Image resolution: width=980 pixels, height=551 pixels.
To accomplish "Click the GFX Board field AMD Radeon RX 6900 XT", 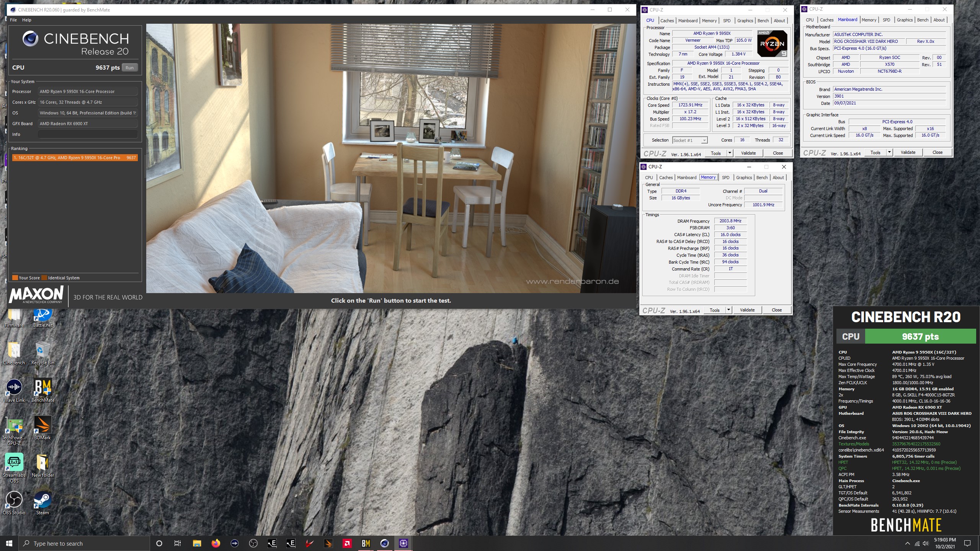I will point(88,124).
